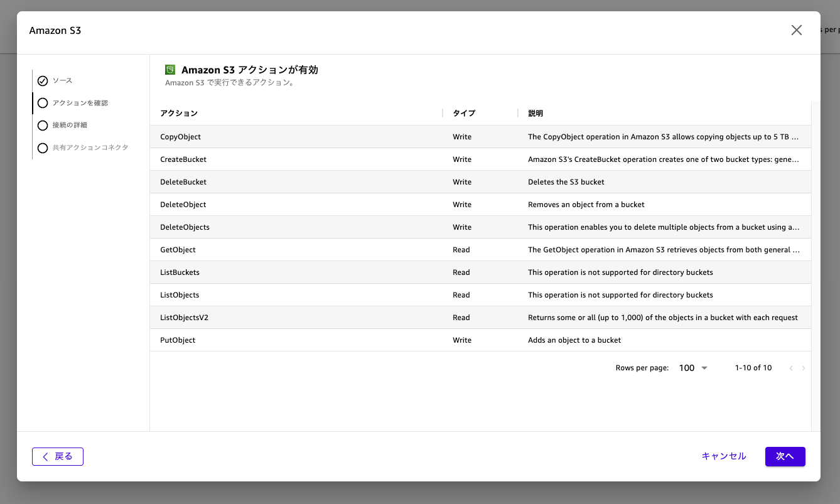Go to previous page arrow in pagination
This screenshot has height=504, width=840.
(x=791, y=368)
